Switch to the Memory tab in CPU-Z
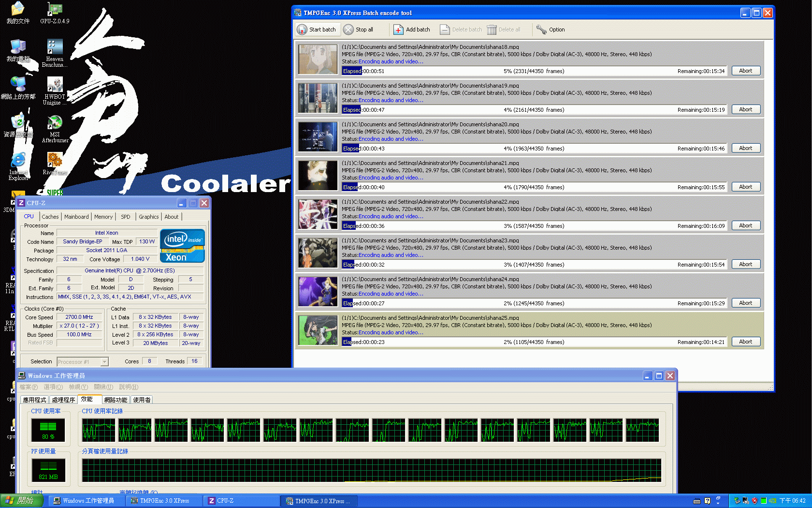The image size is (812, 508). (103, 217)
